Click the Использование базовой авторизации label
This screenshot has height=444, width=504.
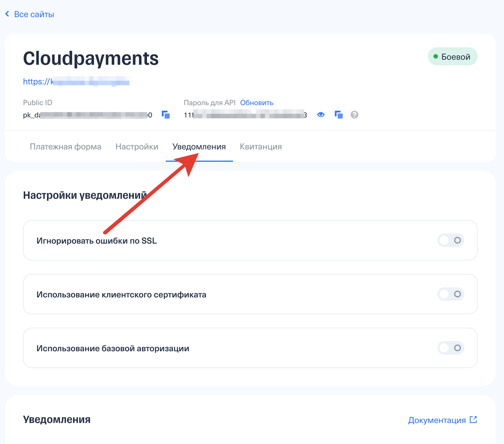[x=113, y=349]
